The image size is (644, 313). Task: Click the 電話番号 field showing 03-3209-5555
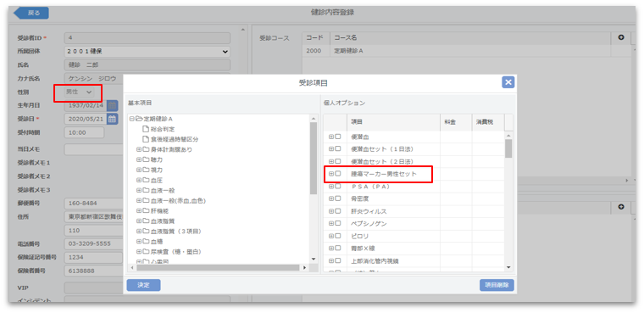tap(94, 243)
